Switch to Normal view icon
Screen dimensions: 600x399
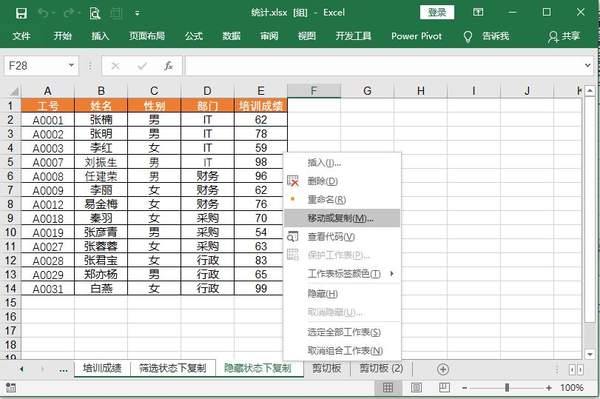[388, 388]
